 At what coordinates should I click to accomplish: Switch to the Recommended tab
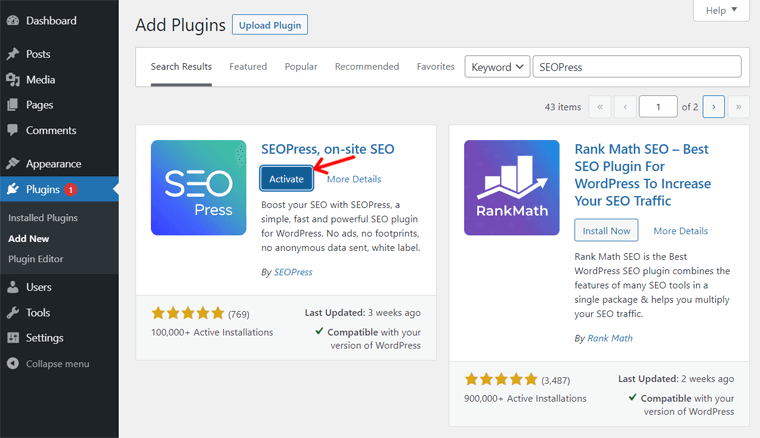click(x=367, y=67)
